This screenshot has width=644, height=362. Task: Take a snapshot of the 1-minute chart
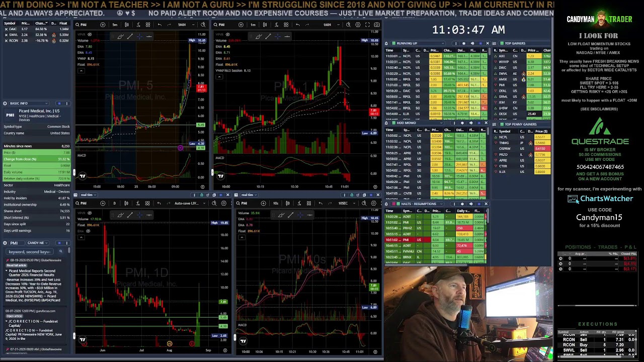coord(377,25)
